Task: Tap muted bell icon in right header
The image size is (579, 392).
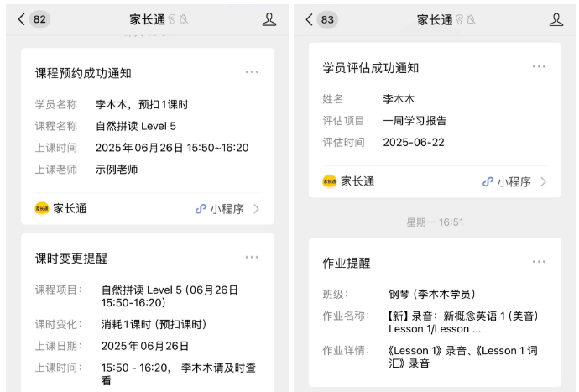Action: click(x=471, y=19)
